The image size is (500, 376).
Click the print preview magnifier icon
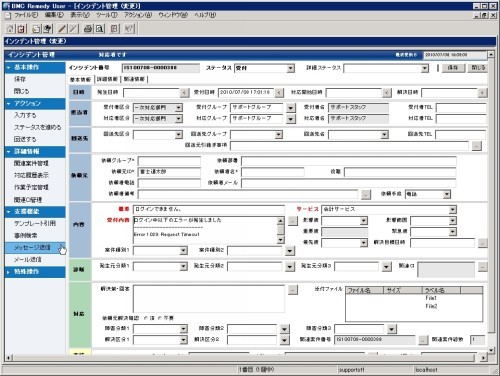click(100, 29)
